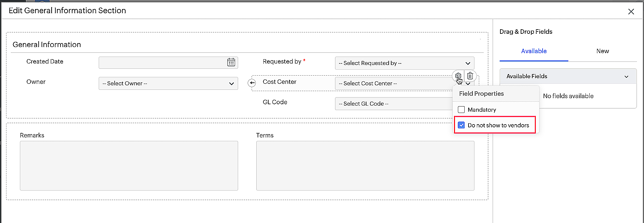The width and height of the screenshot is (644, 223).
Task: Expand the Select GL Code dropdown
Action: point(393,104)
